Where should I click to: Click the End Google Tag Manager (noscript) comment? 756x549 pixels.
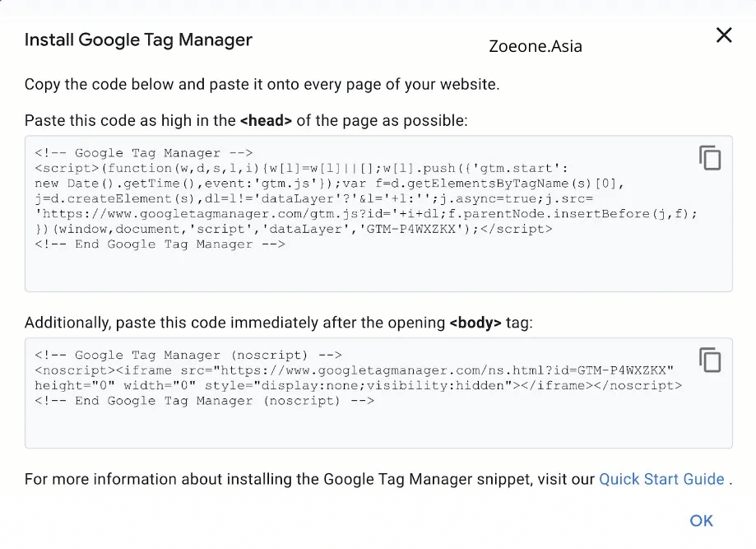coord(205,401)
